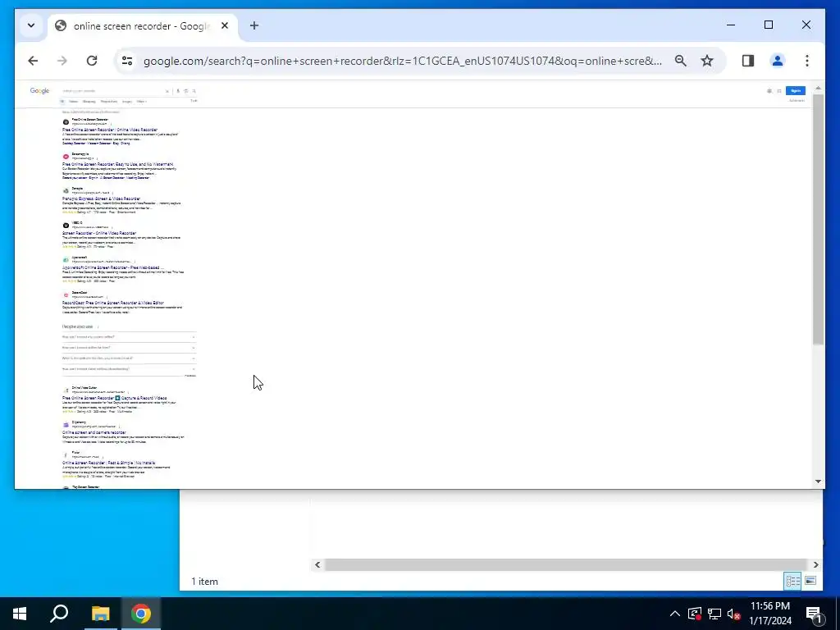Image resolution: width=840 pixels, height=630 pixels.
Task: Maximize the Chrome window
Action: click(768, 25)
